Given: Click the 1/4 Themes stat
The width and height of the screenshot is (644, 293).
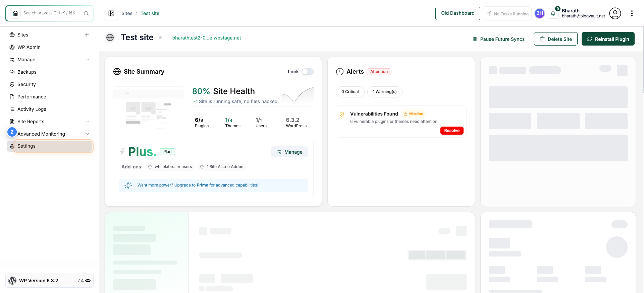Looking at the screenshot, I should [233, 123].
